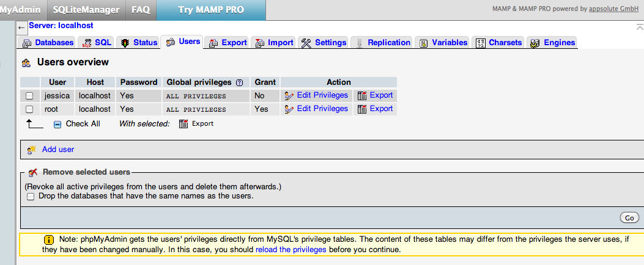Viewport: 644px width, 265px height.
Task: Click the Settings tools icon
Action: 306,43
